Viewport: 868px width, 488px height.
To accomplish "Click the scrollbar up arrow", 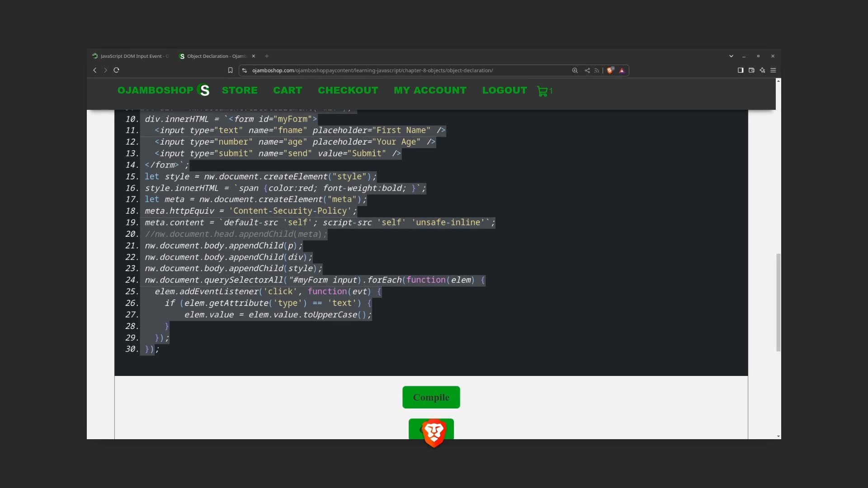I will click(778, 81).
